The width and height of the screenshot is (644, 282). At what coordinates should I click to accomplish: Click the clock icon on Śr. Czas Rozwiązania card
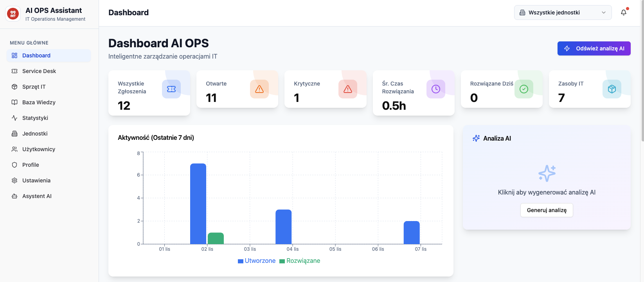click(435, 89)
